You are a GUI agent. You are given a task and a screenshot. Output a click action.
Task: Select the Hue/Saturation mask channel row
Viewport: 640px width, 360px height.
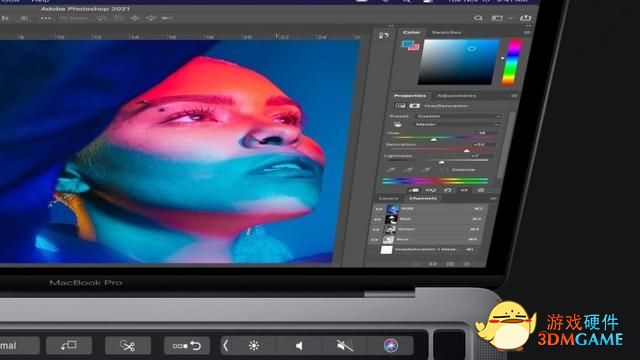(427, 249)
